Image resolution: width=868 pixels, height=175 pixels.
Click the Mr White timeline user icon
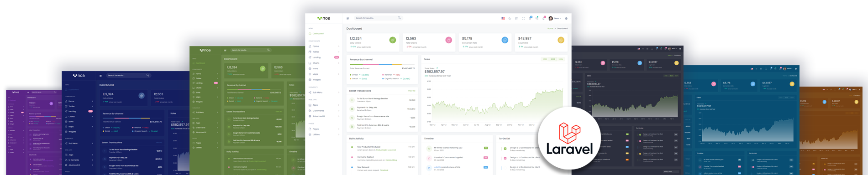[x=429, y=149]
